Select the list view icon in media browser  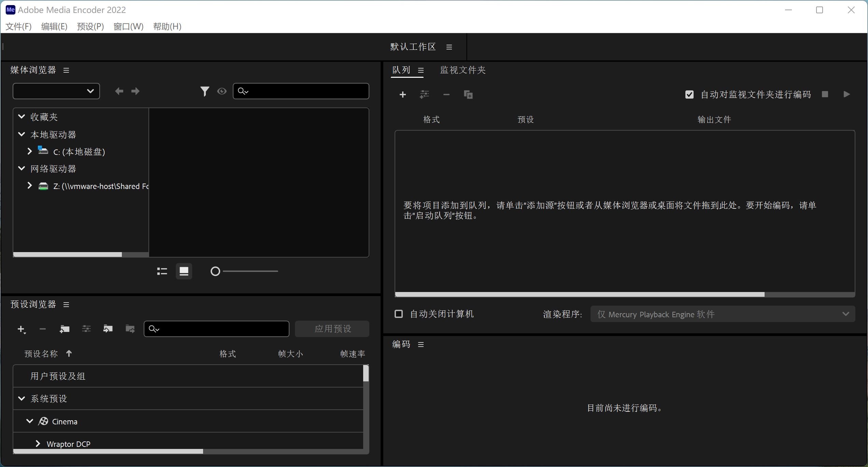[x=161, y=271]
